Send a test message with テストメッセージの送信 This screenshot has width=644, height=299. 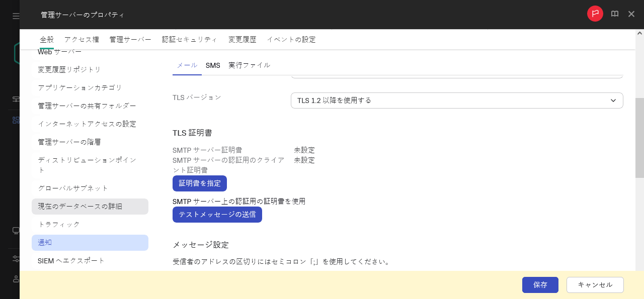217,215
